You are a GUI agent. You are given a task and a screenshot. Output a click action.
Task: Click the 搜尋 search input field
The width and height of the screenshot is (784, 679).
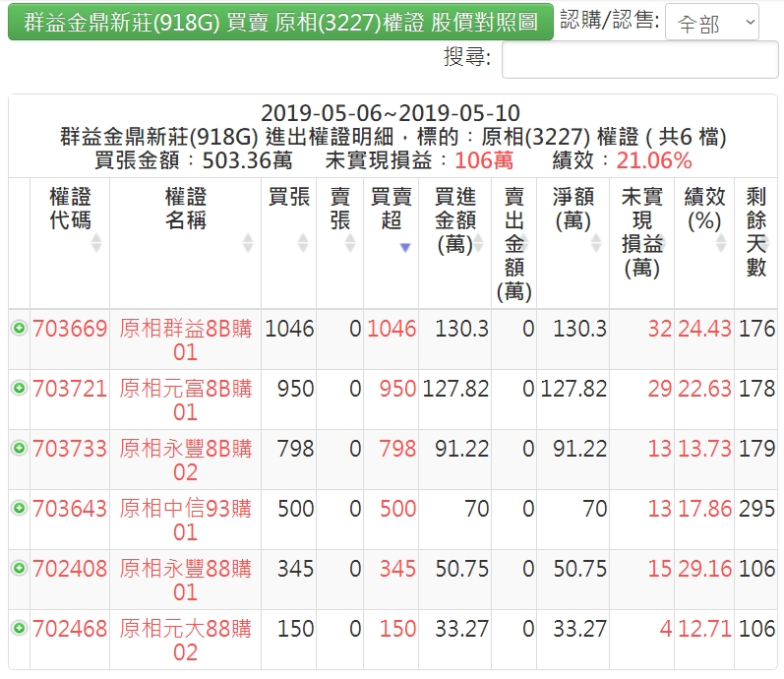pos(639,60)
